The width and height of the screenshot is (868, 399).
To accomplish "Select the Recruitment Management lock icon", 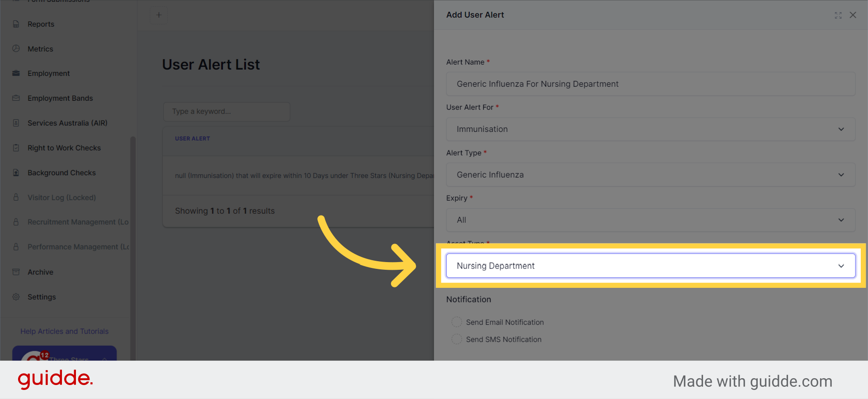I will [x=16, y=222].
